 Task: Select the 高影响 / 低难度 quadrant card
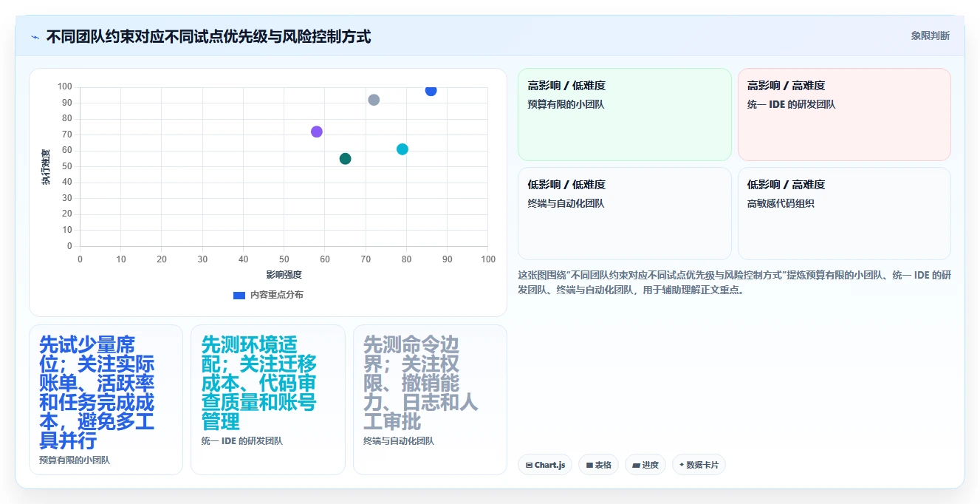coord(625,115)
